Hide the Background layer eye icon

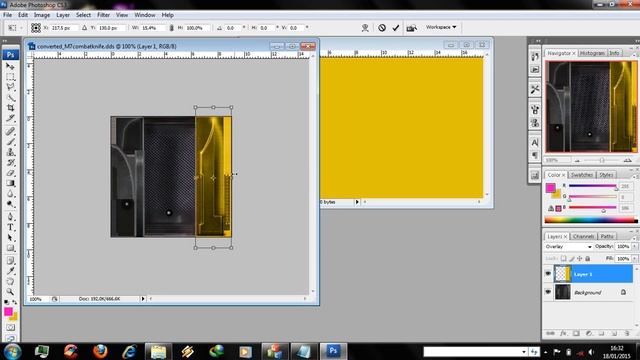(548, 292)
